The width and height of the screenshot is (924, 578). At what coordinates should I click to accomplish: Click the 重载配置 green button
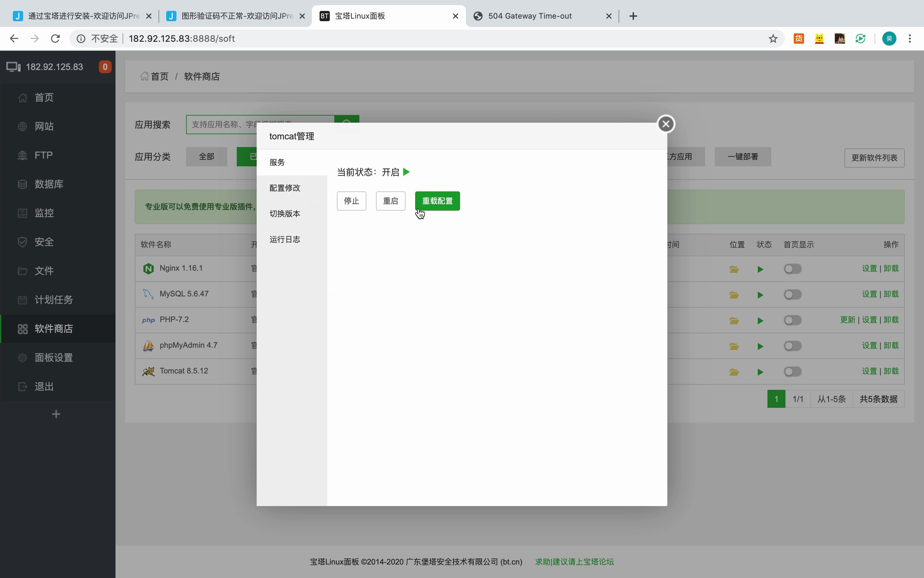[x=437, y=201]
